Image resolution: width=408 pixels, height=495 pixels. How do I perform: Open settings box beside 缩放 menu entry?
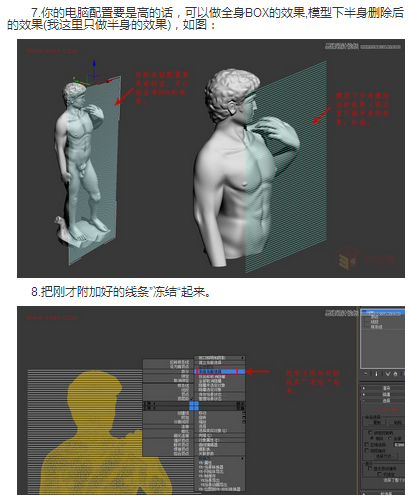coord(244,422)
